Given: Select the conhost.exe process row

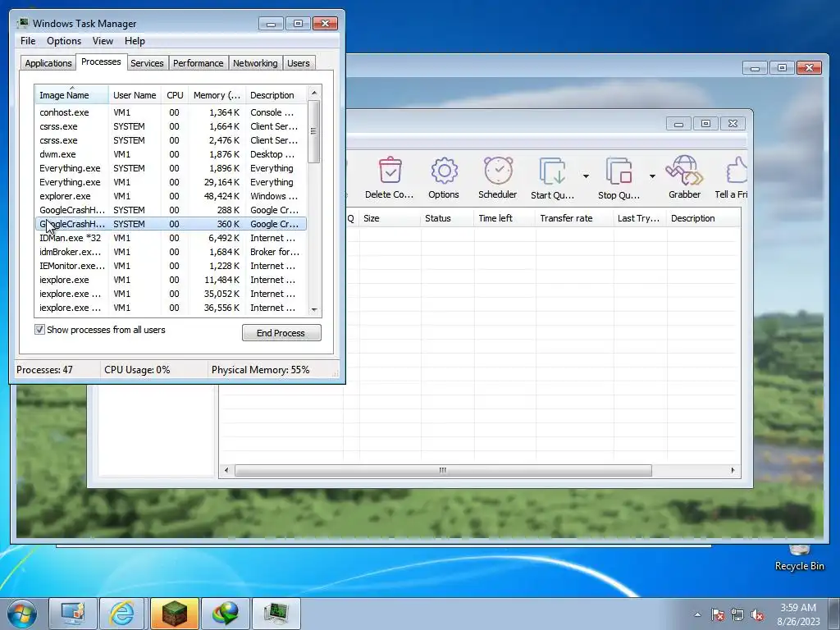Looking at the screenshot, I should click(171, 112).
